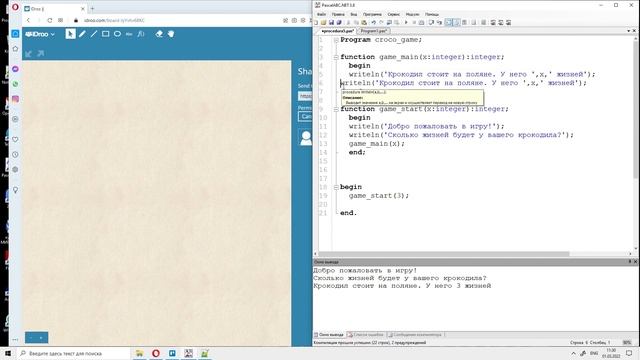The image size is (640, 360).
Task: Open bookmarks heart in Opera sidebar
Action: pos(15,139)
